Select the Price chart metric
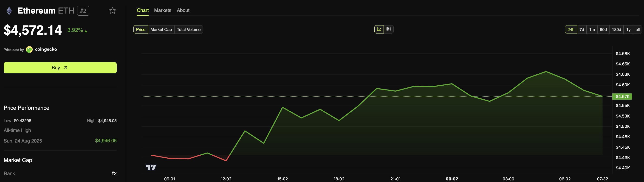The width and height of the screenshot is (644, 182). [x=141, y=29]
